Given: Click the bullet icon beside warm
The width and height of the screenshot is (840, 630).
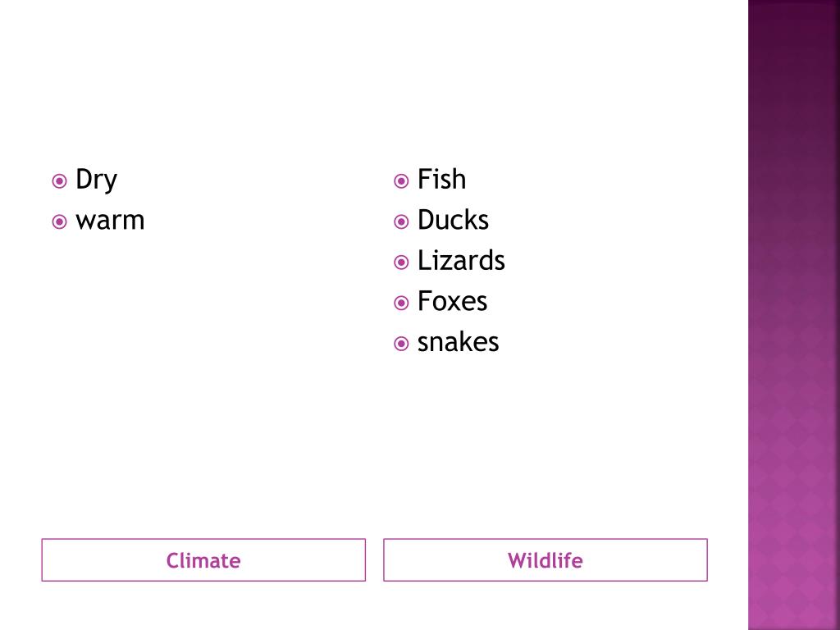Looking at the screenshot, I should point(59,221).
